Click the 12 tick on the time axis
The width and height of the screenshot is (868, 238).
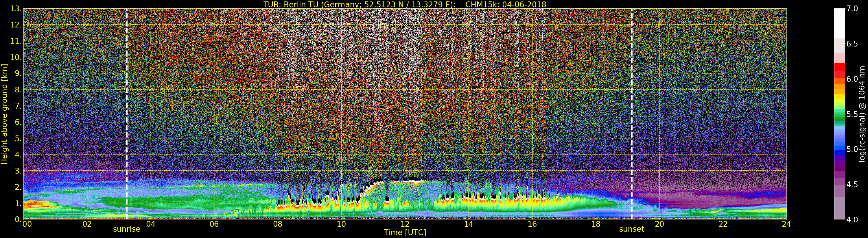405,224
